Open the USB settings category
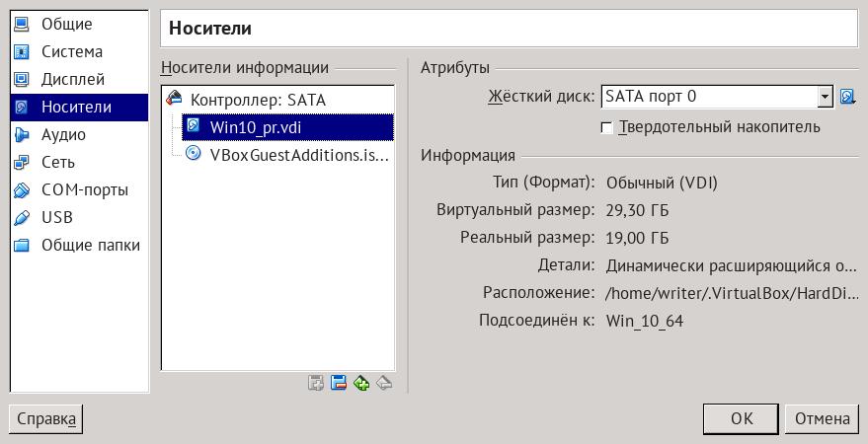 79,218
